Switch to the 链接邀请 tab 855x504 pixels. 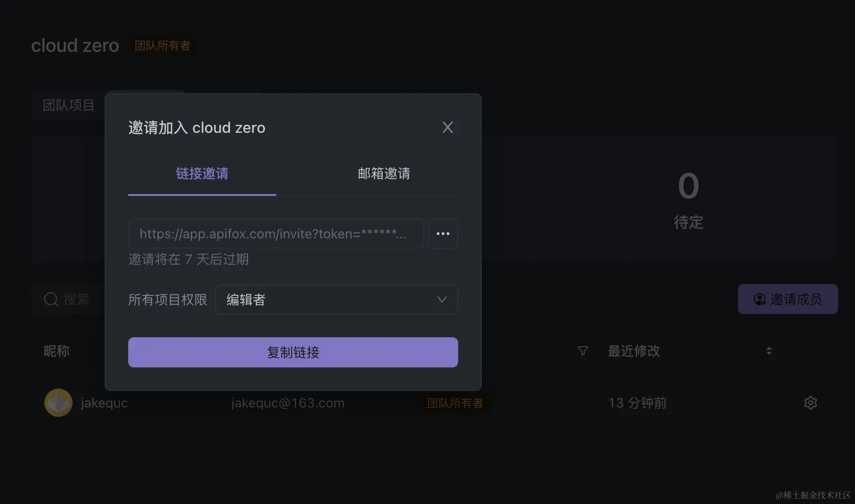tap(202, 173)
